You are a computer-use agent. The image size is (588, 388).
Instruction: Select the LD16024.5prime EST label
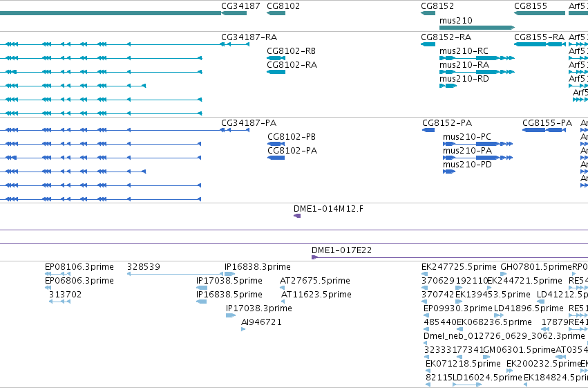(x=487, y=378)
